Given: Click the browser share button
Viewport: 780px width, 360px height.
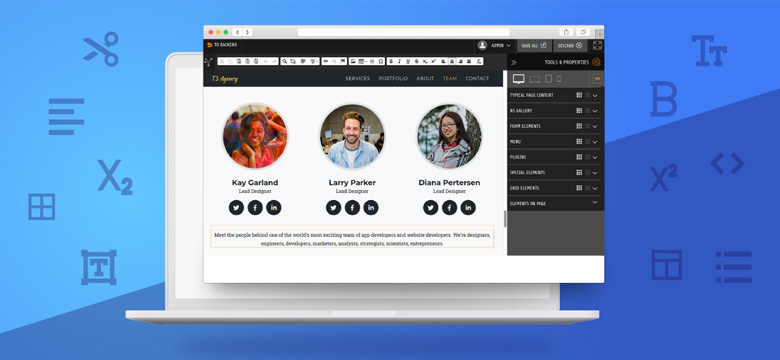Looking at the screenshot, I should pos(566,32).
